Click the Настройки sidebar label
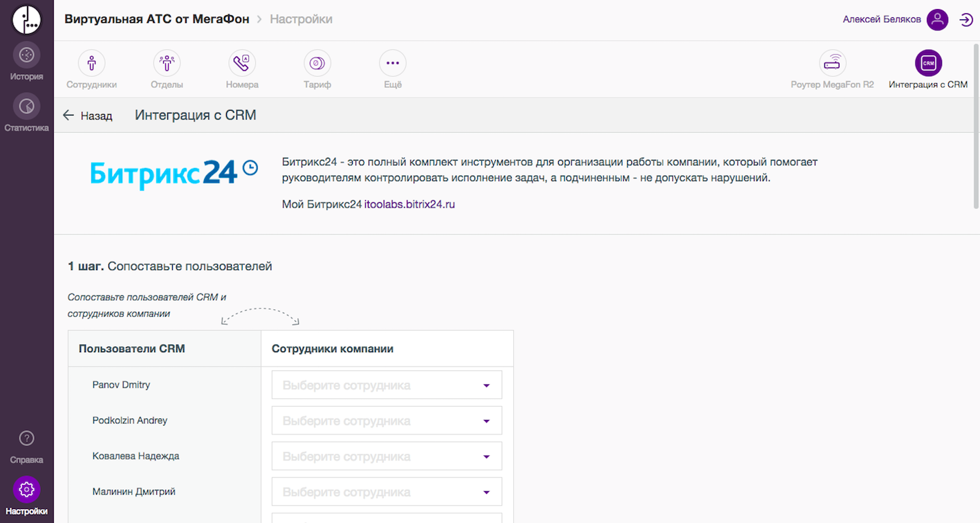Image resolution: width=980 pixels, height=523 pixels. point(26,512)
